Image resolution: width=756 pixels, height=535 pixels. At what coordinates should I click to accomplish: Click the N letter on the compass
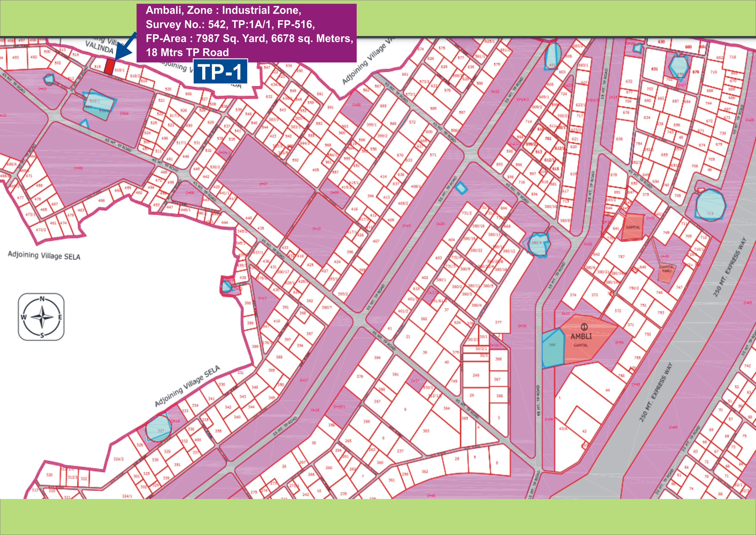point(42,299)
